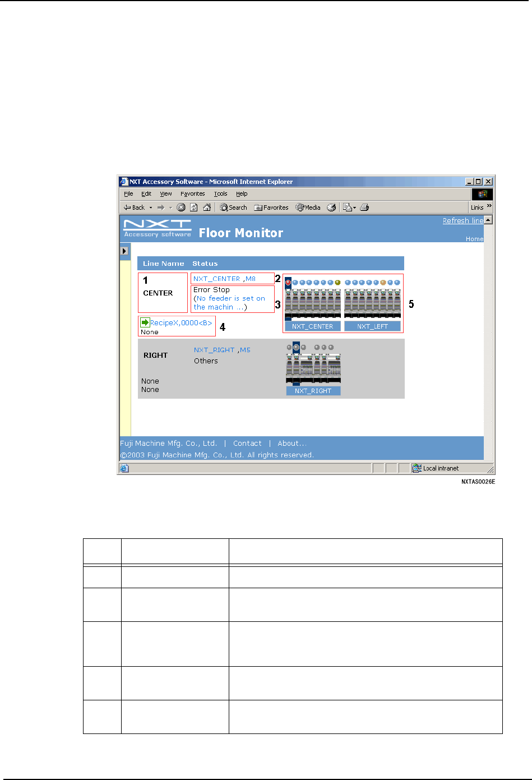
Task: Select the orange status lamp on NXT_LEFT
Action: pos(383,283)
